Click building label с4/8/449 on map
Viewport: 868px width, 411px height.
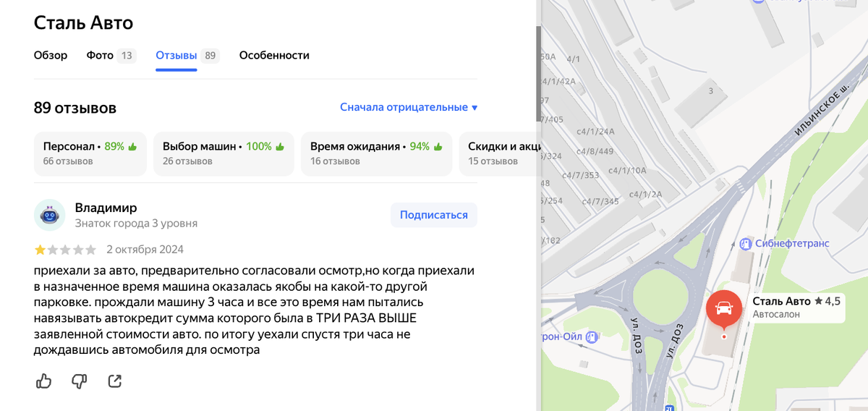tap(595, 152)
